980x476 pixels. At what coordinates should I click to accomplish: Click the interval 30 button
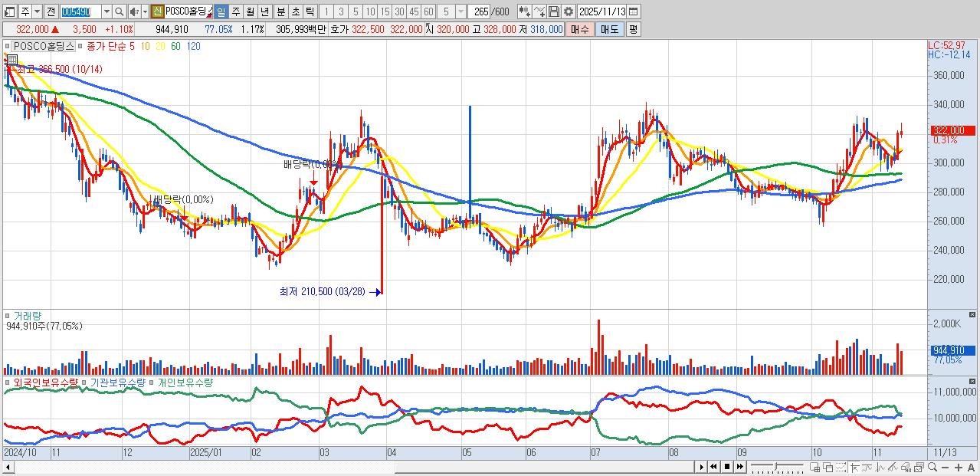tap(399, 11)
